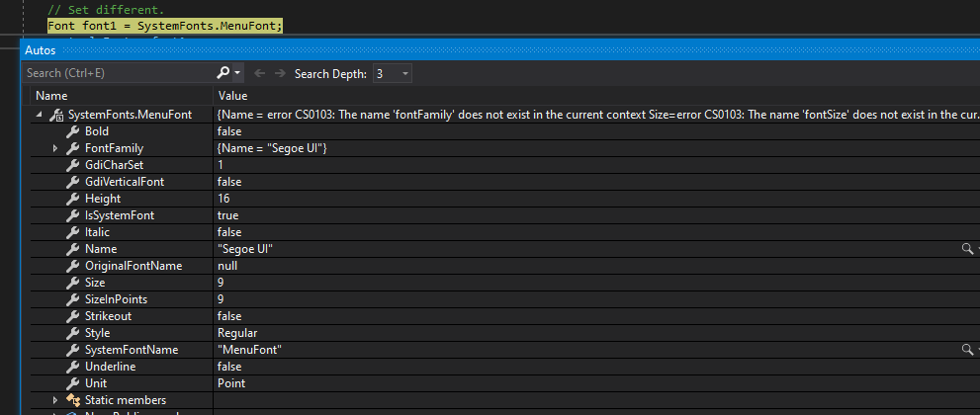The height and width of the screenshot is (415, 980).
Task: Click the previous search result arrow
Action: pos(259,74)
